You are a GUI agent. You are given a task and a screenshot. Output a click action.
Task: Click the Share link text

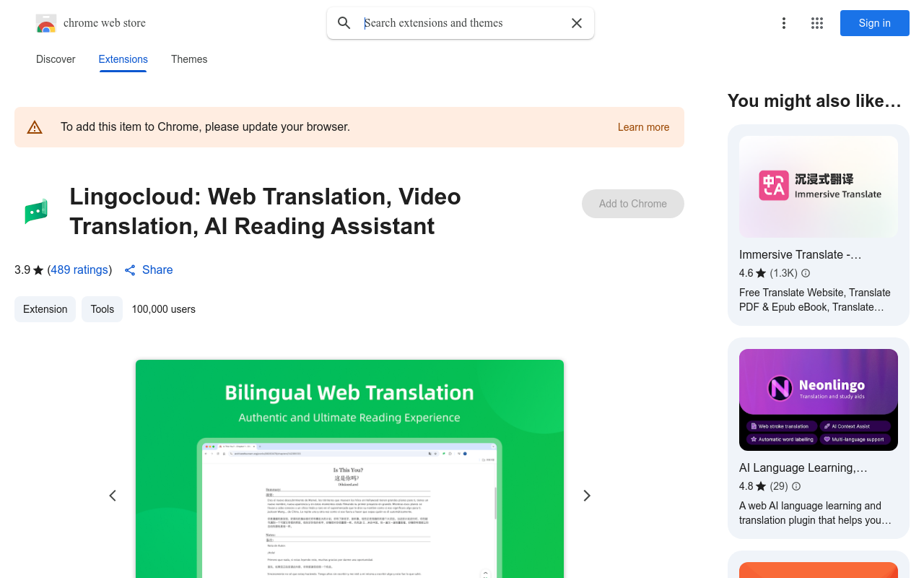[x=157, y=269]
